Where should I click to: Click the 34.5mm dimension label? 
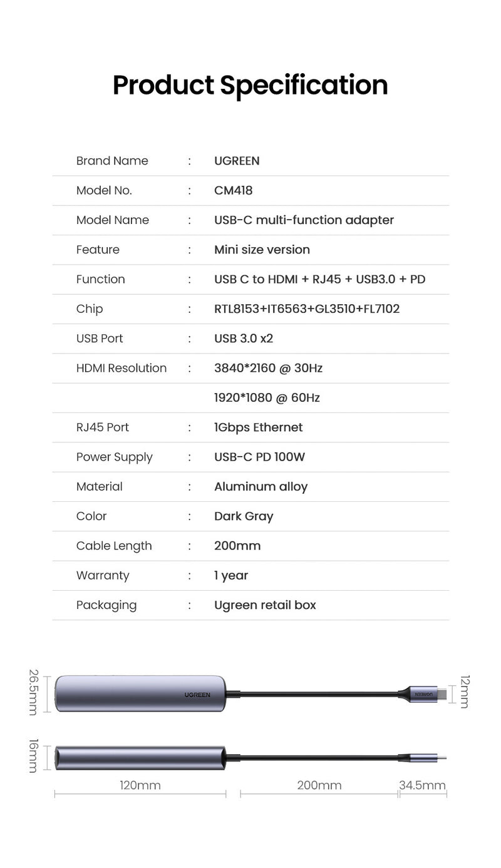pos(422,785)
